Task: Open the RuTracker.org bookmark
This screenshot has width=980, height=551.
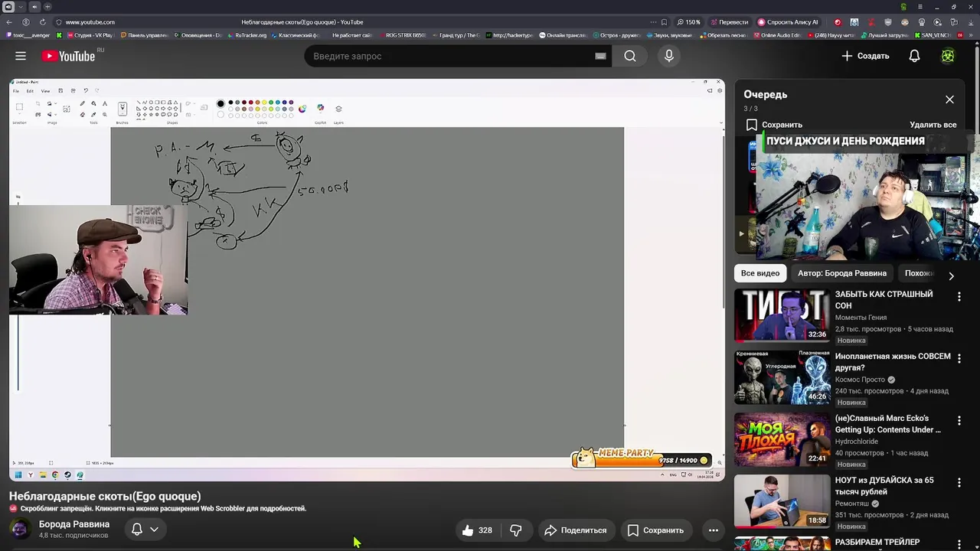Action: point(247,35)
